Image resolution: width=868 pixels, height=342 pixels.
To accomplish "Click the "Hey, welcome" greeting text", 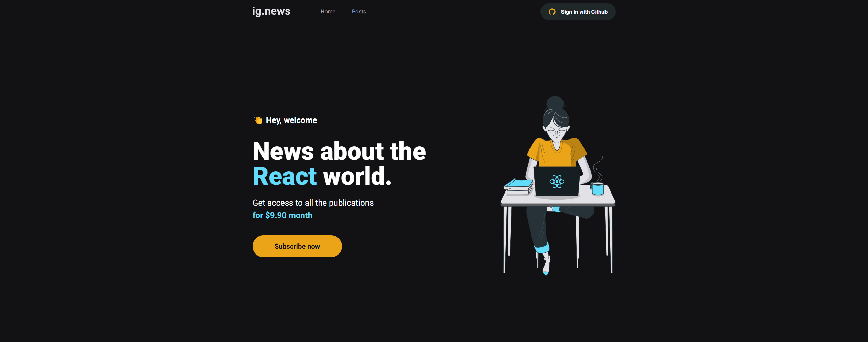I will [291, 120].
